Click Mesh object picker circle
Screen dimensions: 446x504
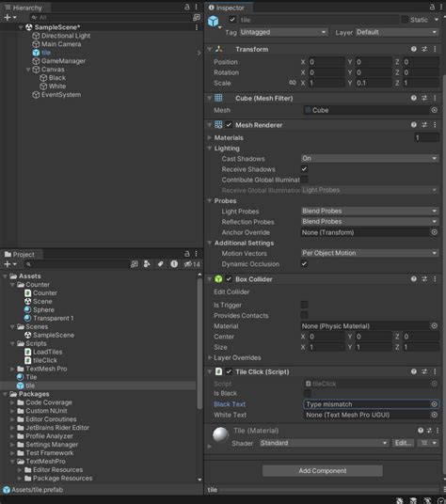point(434,110)
